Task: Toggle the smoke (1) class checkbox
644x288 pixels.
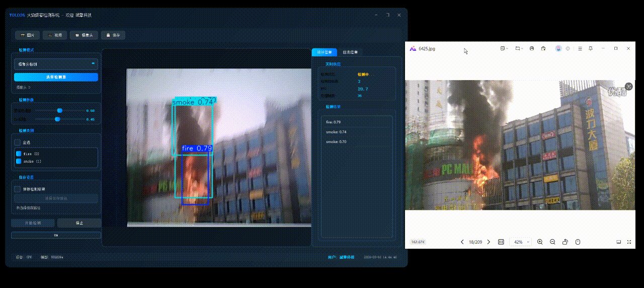Action: pos(19,161)
